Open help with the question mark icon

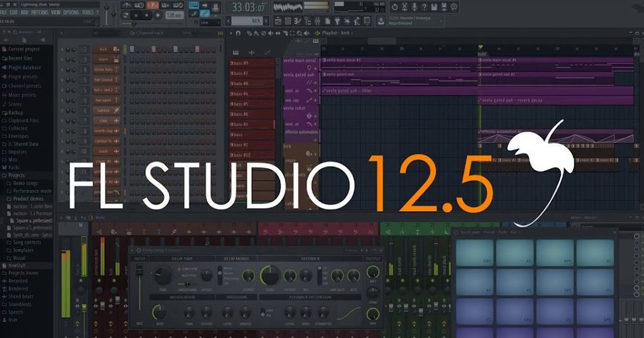coord(425,7)
